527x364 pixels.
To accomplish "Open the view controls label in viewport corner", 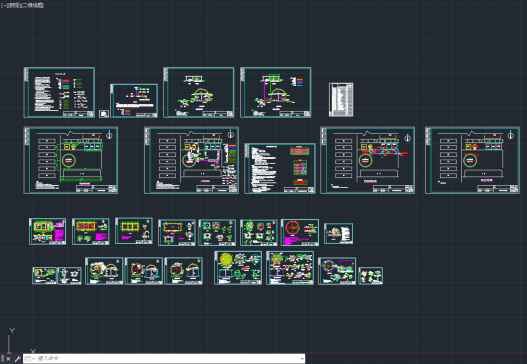I will pyautogui.click(x=13, y=5).
